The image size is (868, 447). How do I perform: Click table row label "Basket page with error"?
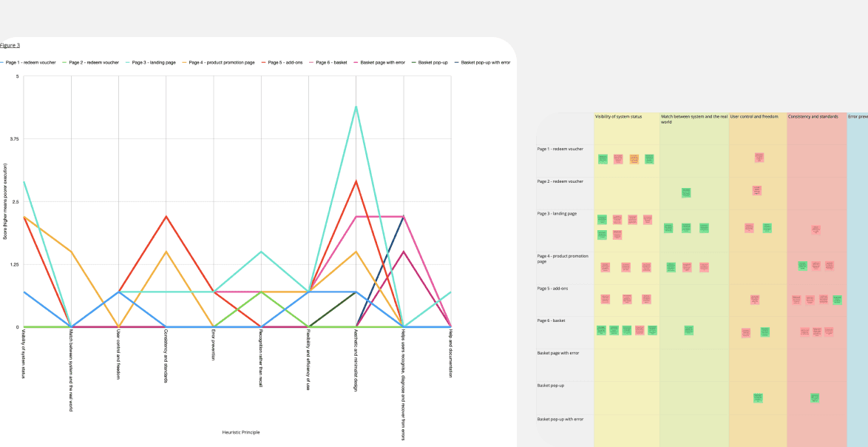click(558, 353)
